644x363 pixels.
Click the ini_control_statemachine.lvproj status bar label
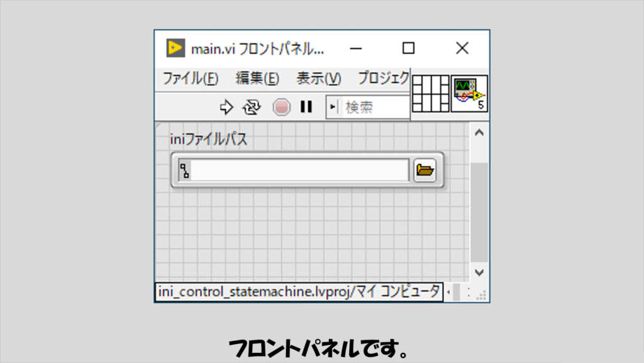(x=299, y=293)
